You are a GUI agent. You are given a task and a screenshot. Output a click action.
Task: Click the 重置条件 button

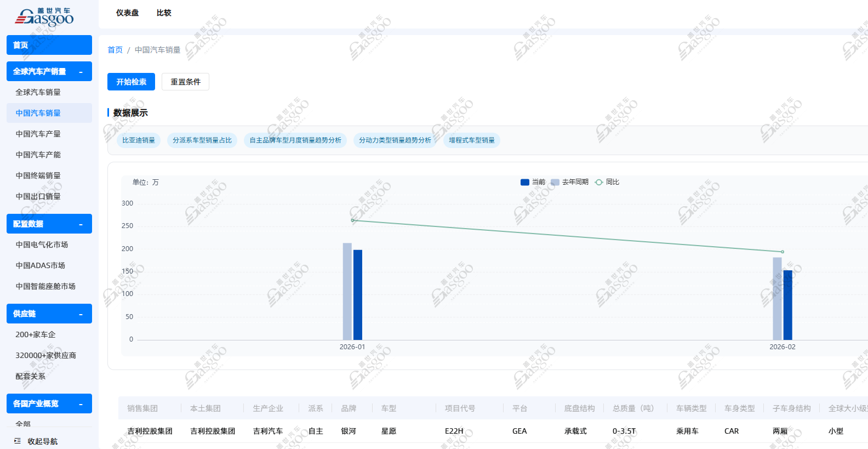point(185,82)
